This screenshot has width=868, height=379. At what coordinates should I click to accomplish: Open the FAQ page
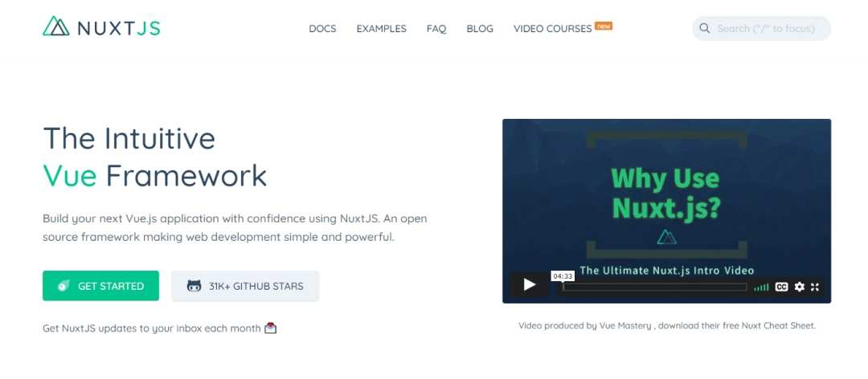click(436, 29)
